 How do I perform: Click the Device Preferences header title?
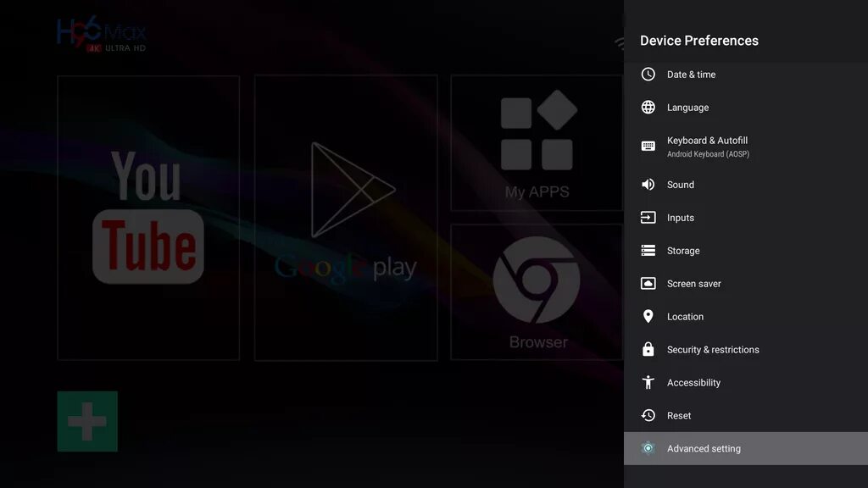pyautogui.click(x=699, y=41)
